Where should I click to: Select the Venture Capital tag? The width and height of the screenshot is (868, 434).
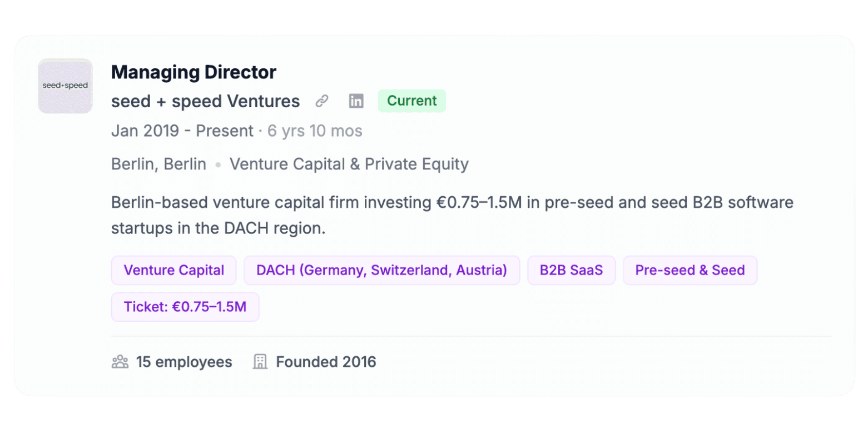173,270
